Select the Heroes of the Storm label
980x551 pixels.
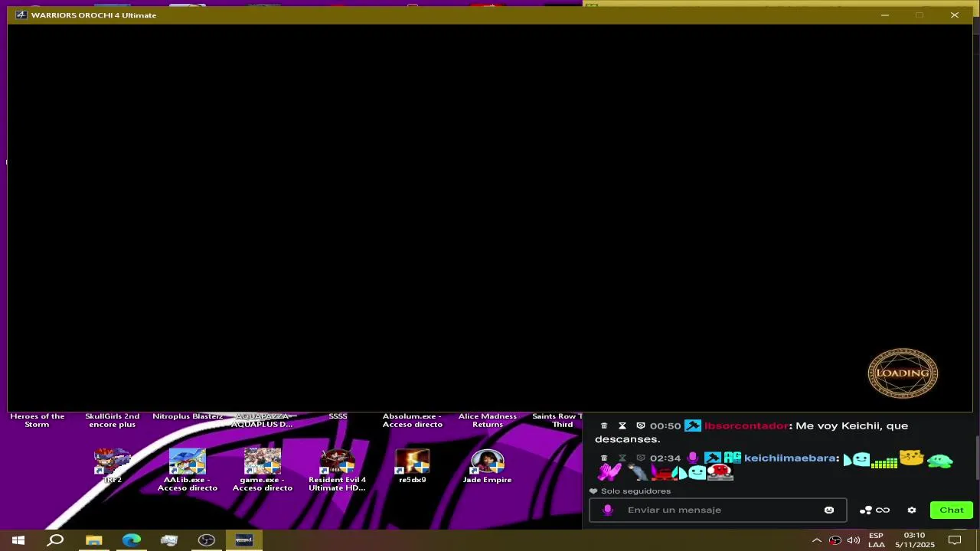37,420
